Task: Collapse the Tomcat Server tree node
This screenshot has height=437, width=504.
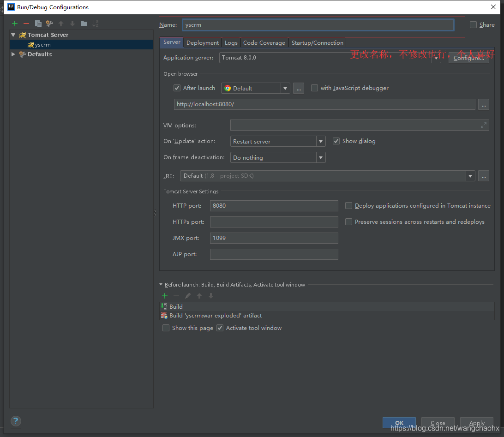Action: 13,35
